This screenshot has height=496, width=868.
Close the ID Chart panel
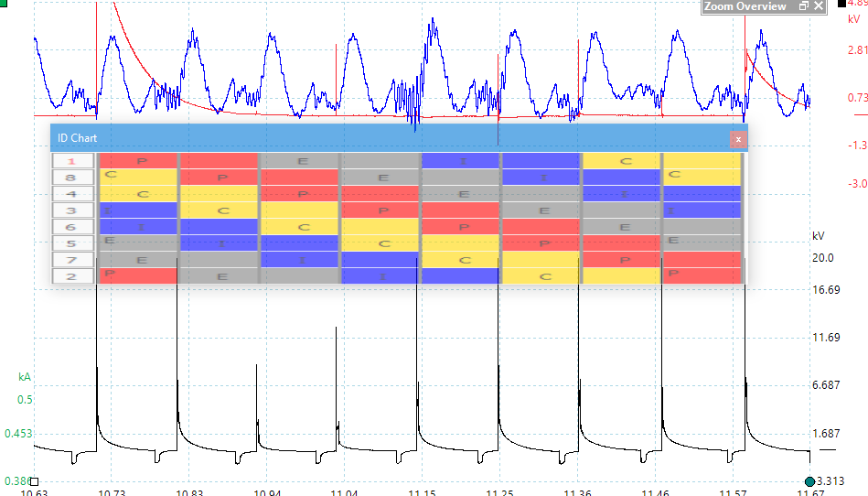pyautogui.click(x=738, y=139)
